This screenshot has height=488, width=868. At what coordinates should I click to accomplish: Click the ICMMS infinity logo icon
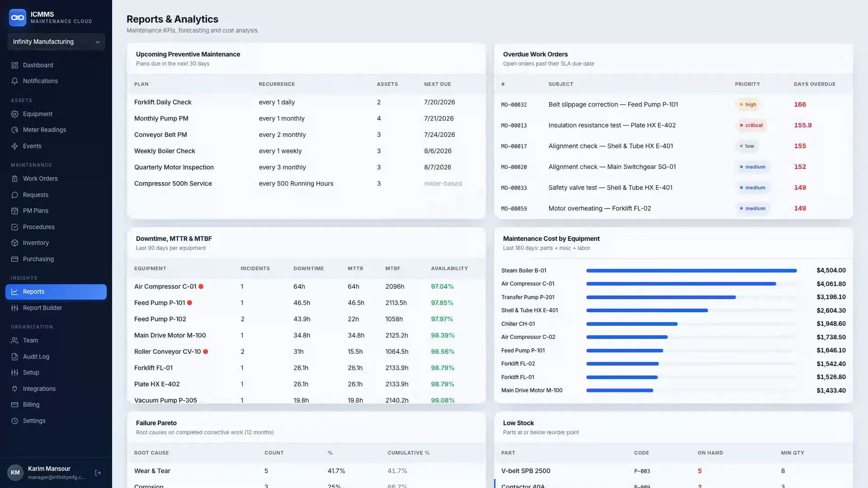[x=18, y=18]
